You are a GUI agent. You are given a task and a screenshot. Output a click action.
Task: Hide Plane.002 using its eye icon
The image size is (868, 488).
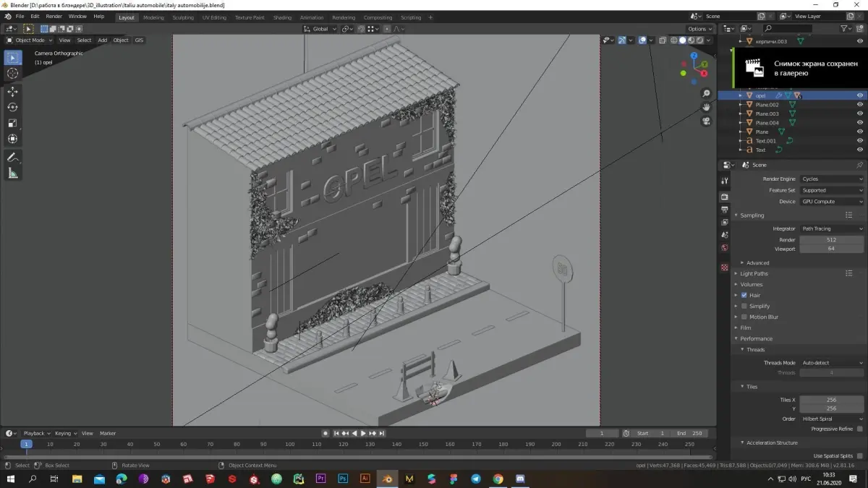pyautogui.click(x=860, y=105)
